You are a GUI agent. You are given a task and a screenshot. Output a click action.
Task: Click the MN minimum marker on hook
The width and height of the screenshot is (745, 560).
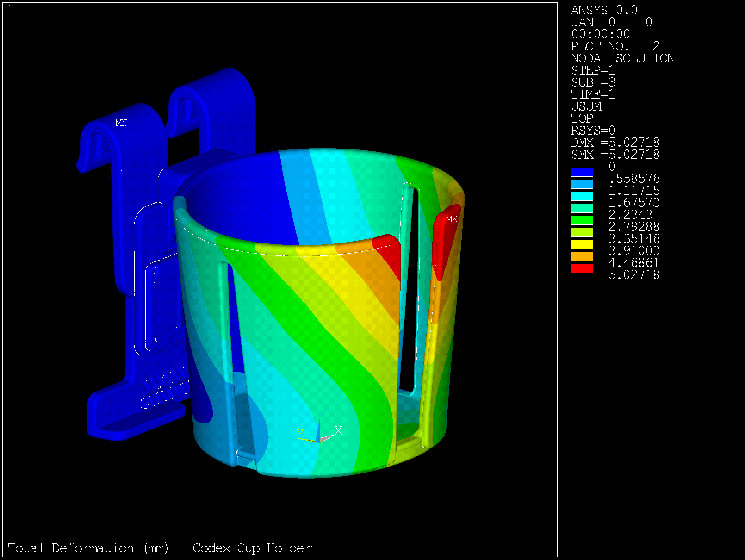121,123
